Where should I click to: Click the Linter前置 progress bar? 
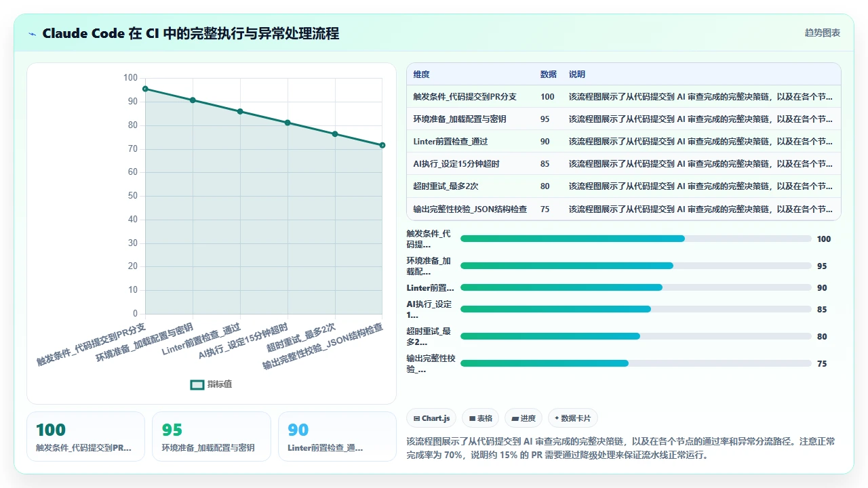coord(636,287)
